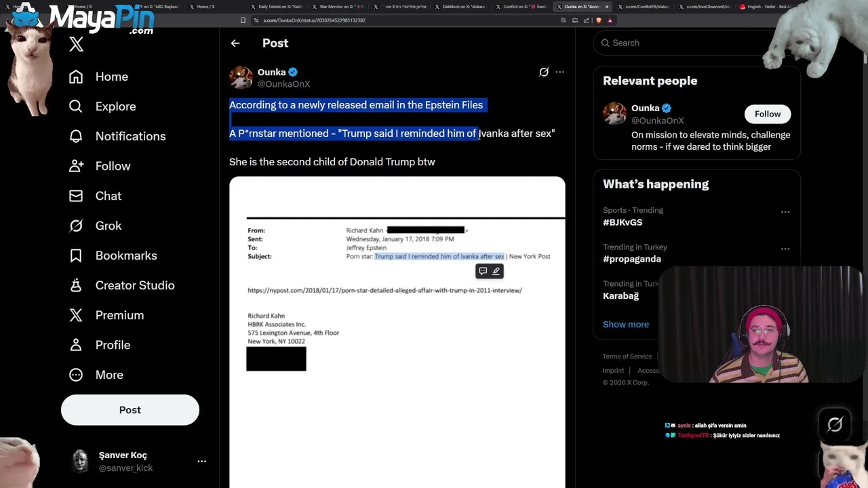Click chat message from aycis
Viewport: 868px width, 488px height.
pos(705,426)
